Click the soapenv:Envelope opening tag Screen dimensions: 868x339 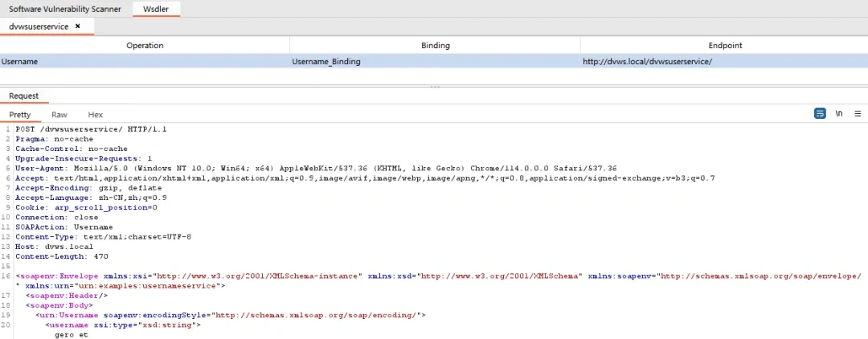click(439, 276)
